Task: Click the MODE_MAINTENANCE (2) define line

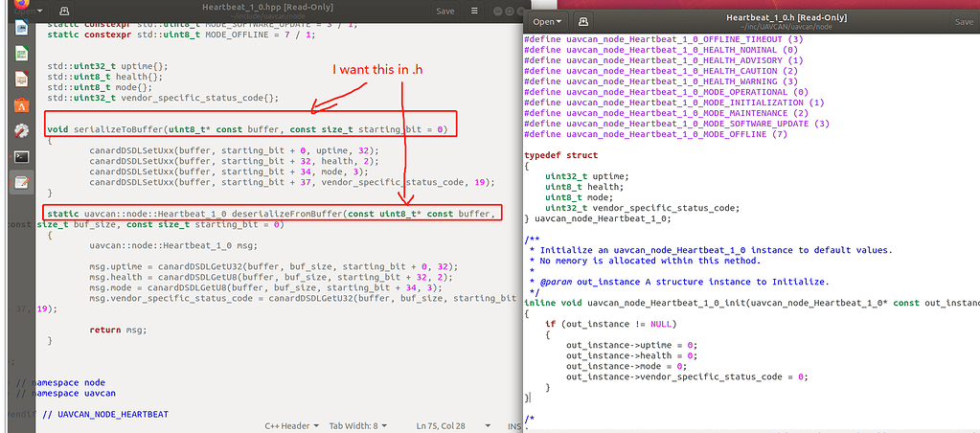Action: coord(666,113)
